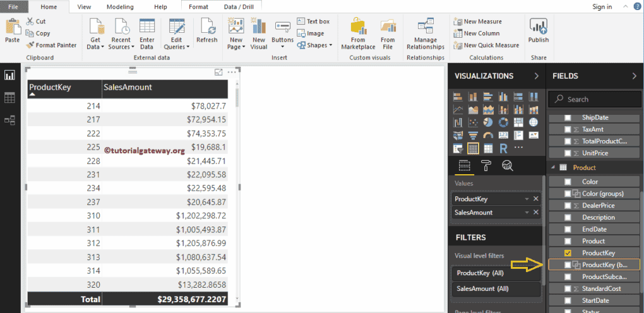Check the StandardCost field

coord(568,289)
